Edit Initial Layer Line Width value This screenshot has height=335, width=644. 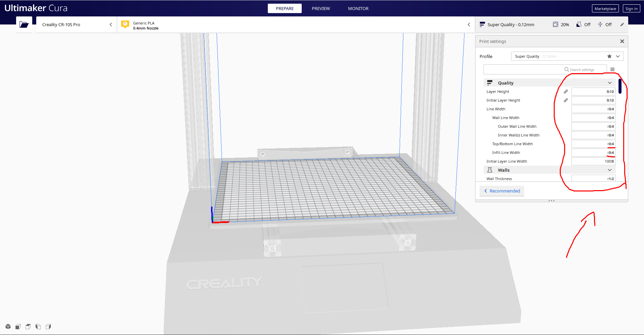593,161
